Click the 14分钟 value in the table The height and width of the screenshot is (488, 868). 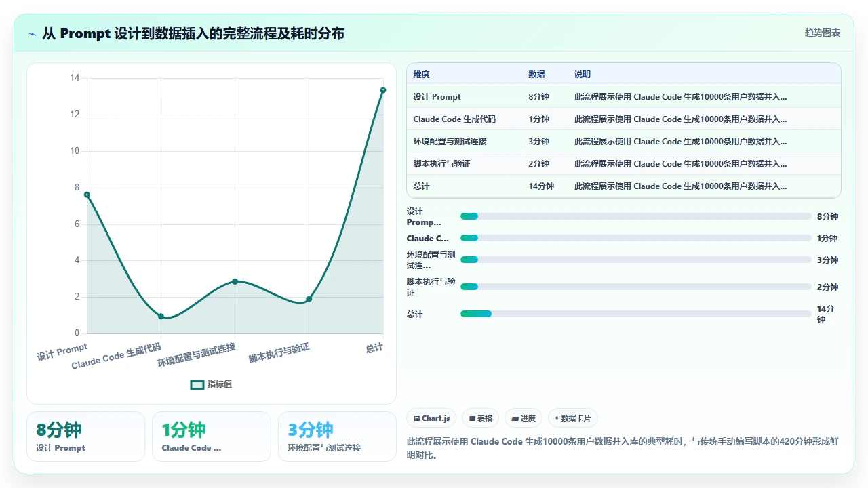pos(541,186)
